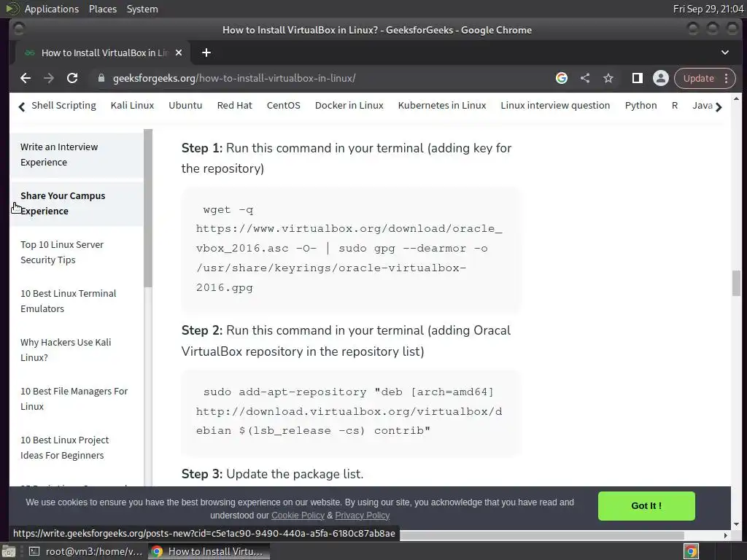
Task: Move the topic bar to further categories
Action: (x=719, y=106)
